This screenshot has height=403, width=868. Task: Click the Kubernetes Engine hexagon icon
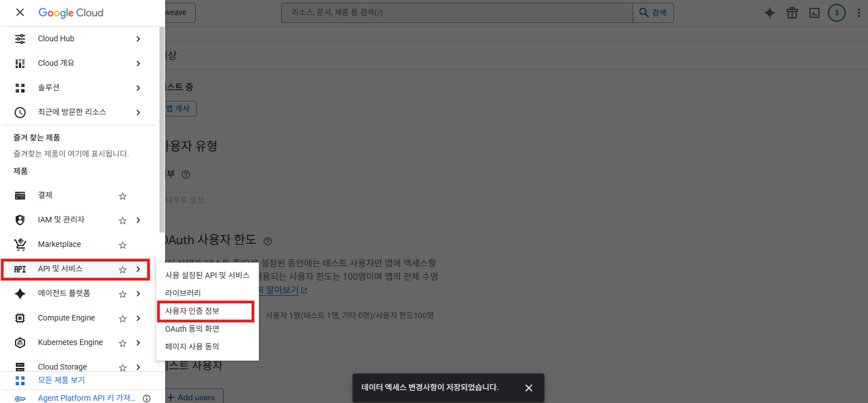[20, 343]
